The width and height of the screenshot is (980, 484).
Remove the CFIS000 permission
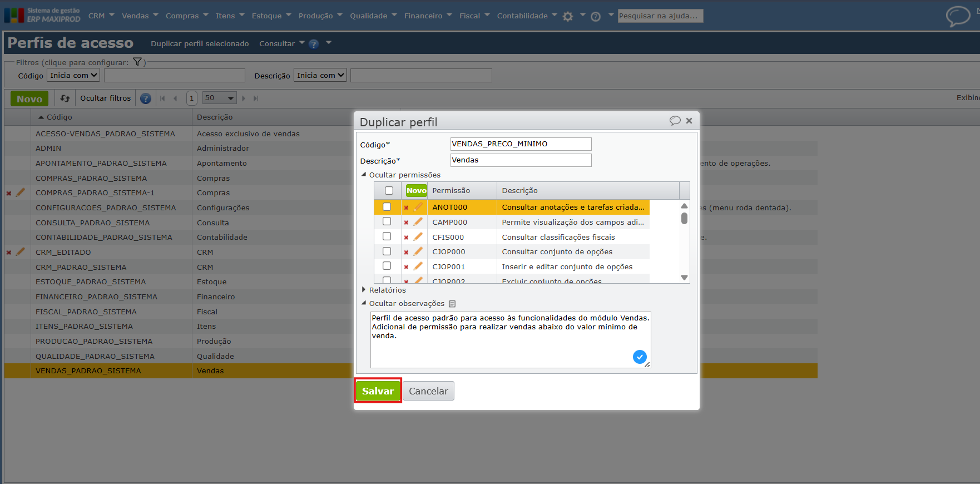point(406,238)
